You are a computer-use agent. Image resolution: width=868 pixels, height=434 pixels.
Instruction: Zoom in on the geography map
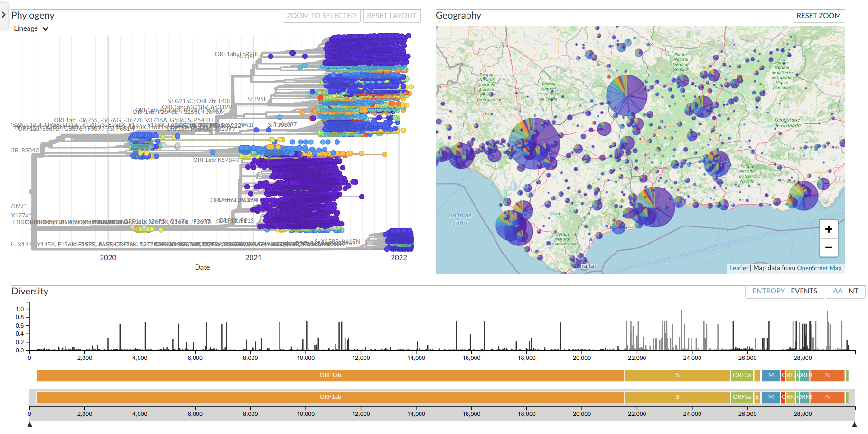pyautogui.click(x=829, y=229)
